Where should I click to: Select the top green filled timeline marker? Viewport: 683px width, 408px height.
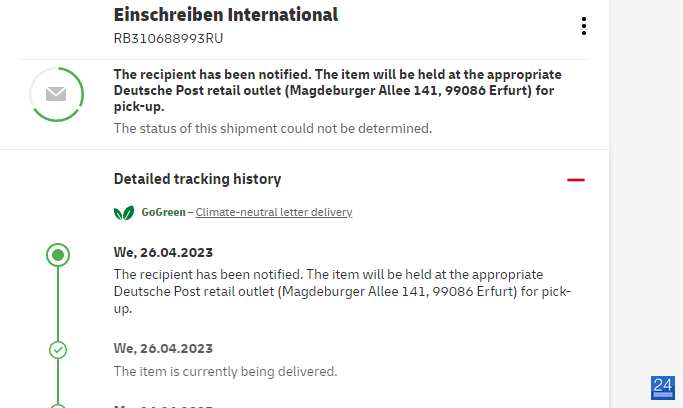click(x=58, y=255)
